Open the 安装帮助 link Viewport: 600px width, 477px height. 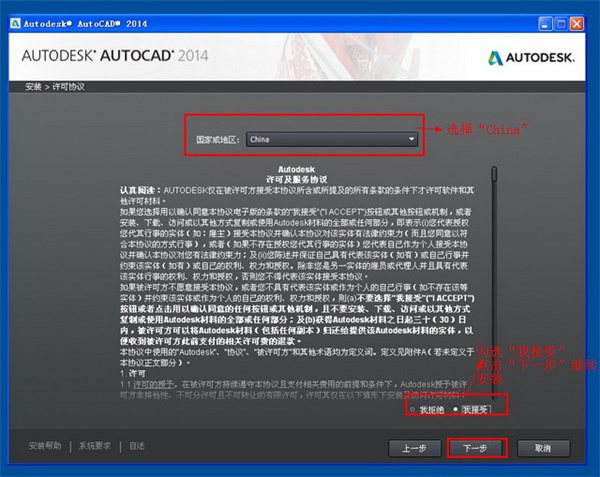click(45, 446)
